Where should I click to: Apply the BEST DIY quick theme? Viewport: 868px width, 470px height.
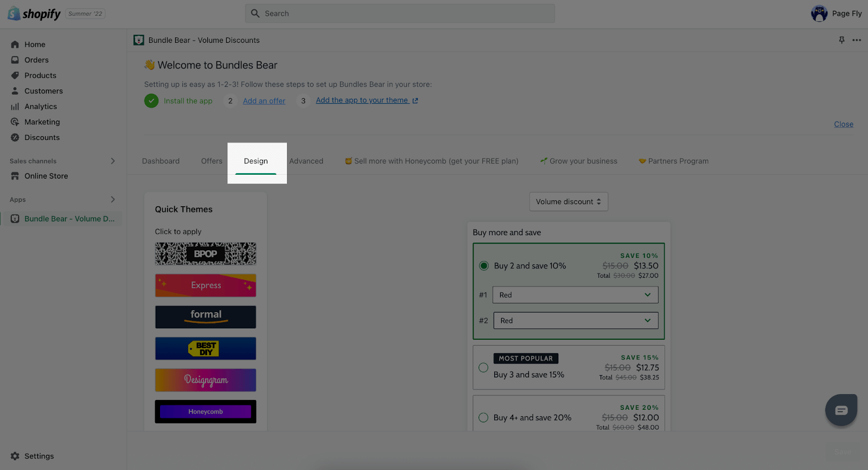(206, 348)
